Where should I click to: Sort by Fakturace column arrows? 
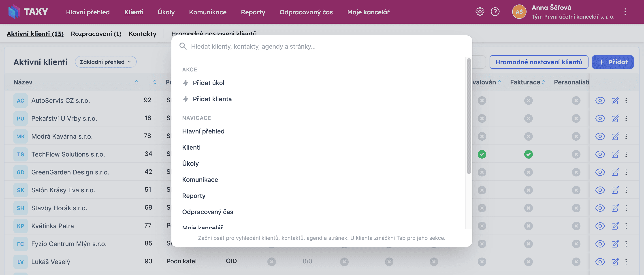pos(543,82)
